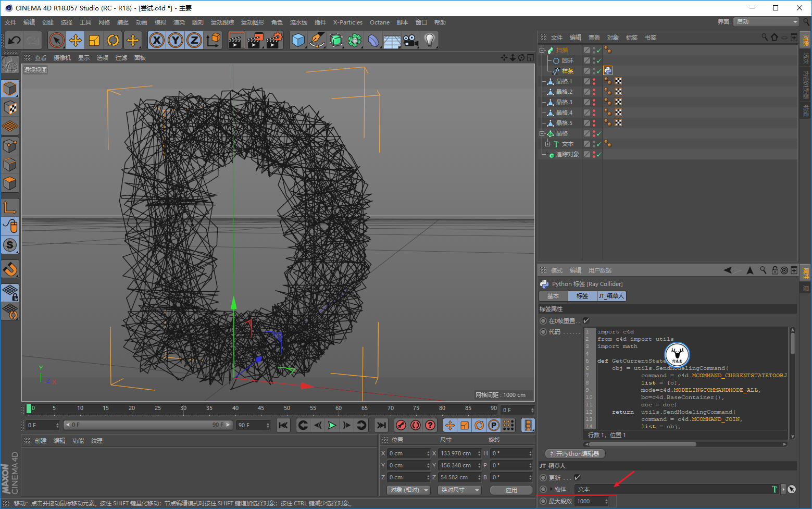The width and height of the screenshot is (812, 509).
Task: Click the 应用 button
Action: 511,490
